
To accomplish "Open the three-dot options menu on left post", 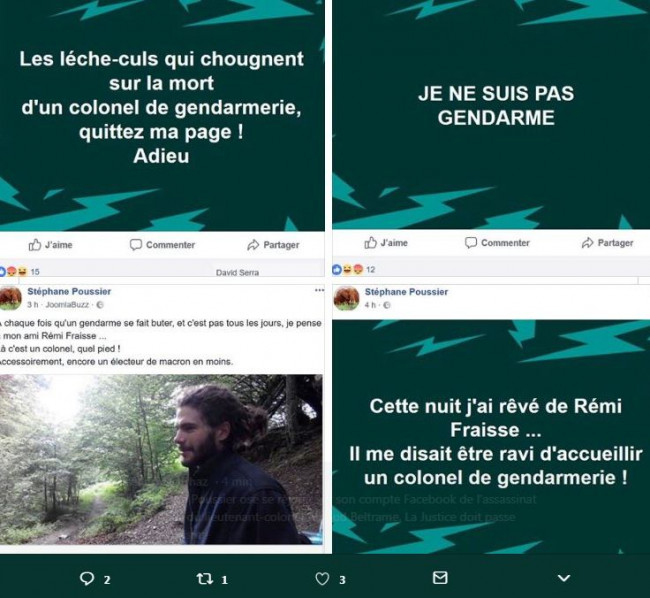I will tap(319, 290).
